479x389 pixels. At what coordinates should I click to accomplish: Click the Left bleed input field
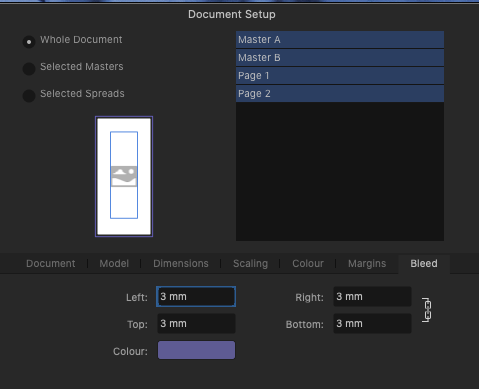tap(196, 297)
